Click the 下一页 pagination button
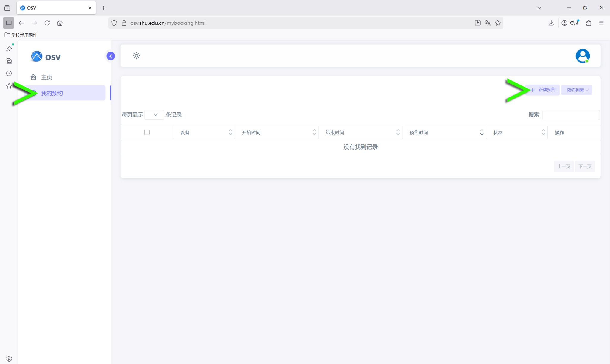 click(585, 166)
